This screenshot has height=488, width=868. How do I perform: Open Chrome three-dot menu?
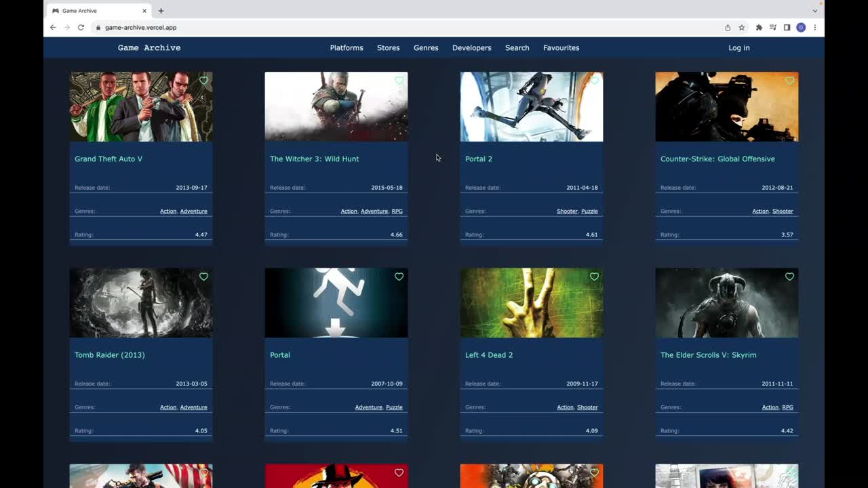click(x=814, y=28)
